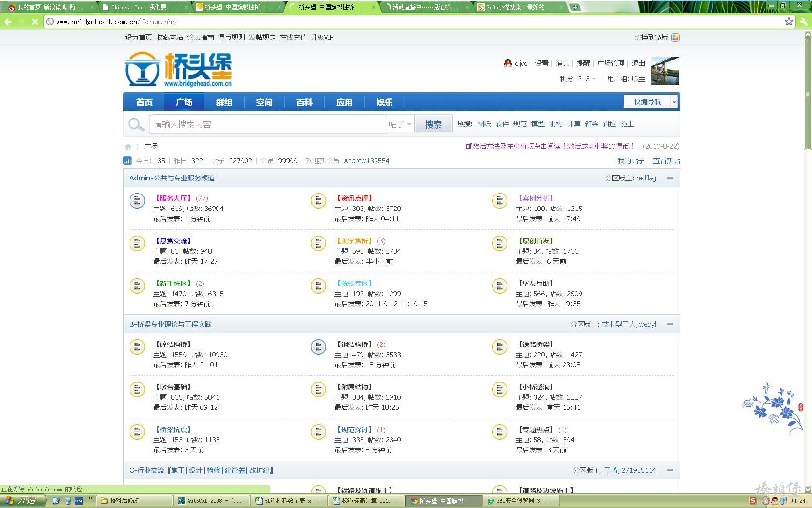This screenshot has height=508, width=812.
Task: Open the 设为首页 link
Action: [139, 37]
